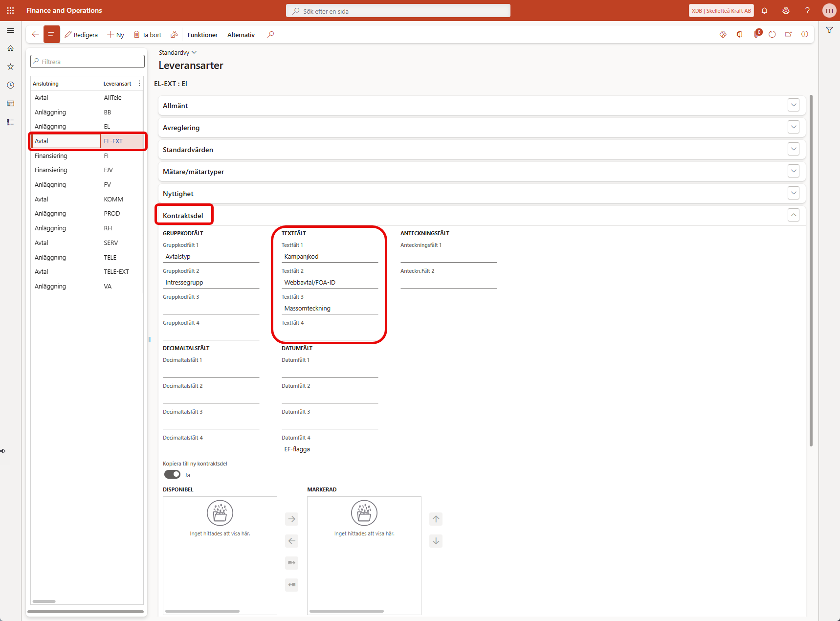Open the Alternativ menu
The image size is (840, 621).
[x=241, y=35]
